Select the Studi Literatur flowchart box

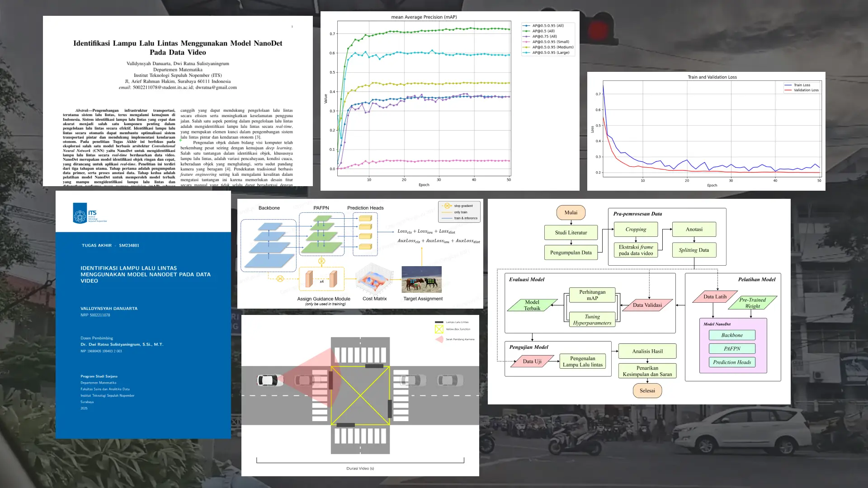(571, 233)
